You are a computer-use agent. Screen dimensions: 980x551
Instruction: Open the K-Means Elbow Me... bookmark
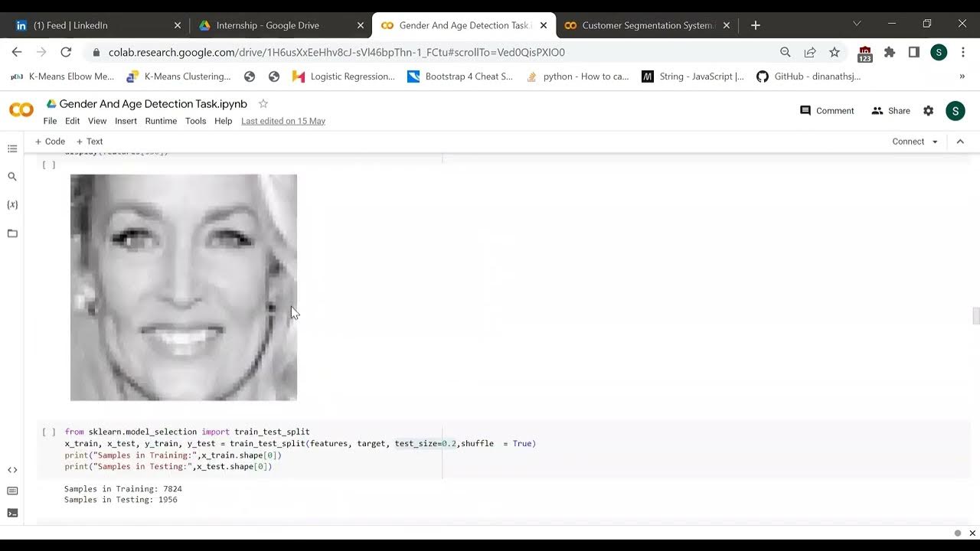[x=62, y=77]
